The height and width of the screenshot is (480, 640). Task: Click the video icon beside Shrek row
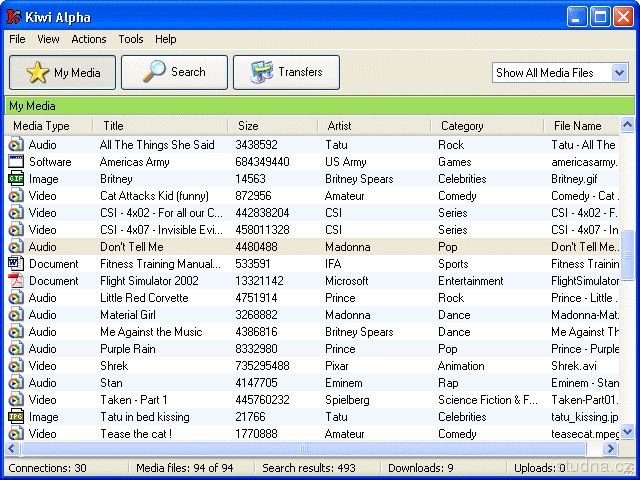16,366
